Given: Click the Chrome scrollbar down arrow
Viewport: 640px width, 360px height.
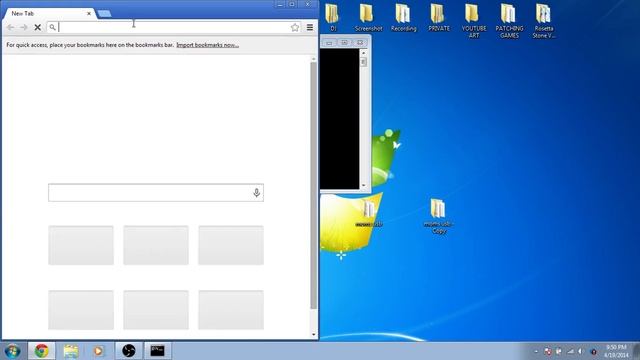Looking at the screenshot, I should tap(313, 335).
